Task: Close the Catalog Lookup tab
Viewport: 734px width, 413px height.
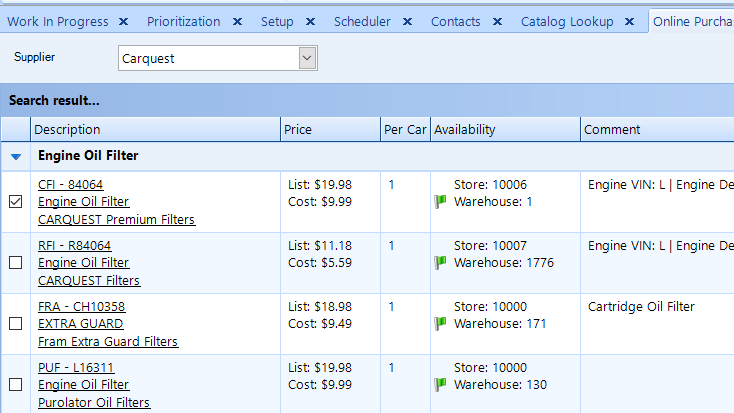Action: (630, 22)
